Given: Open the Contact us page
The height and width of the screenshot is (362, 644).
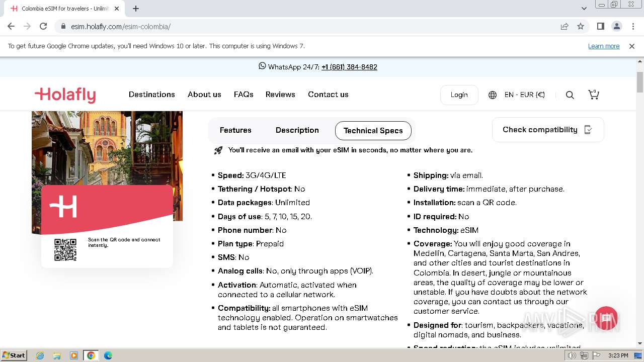Looking at the screenshot, I should 328,95.
